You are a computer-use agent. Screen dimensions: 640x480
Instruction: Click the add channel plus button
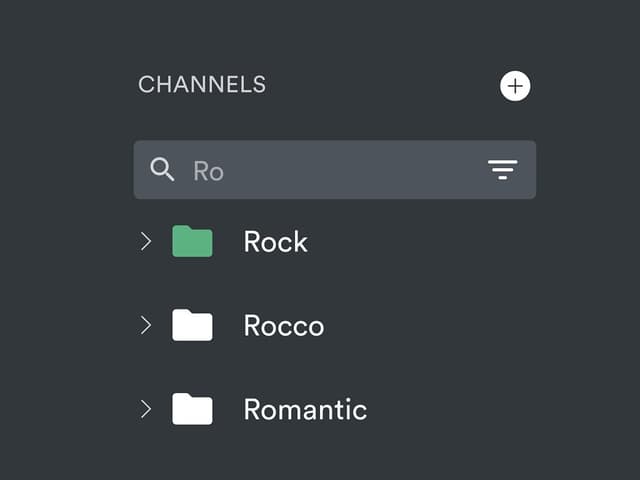click(515, 86)
